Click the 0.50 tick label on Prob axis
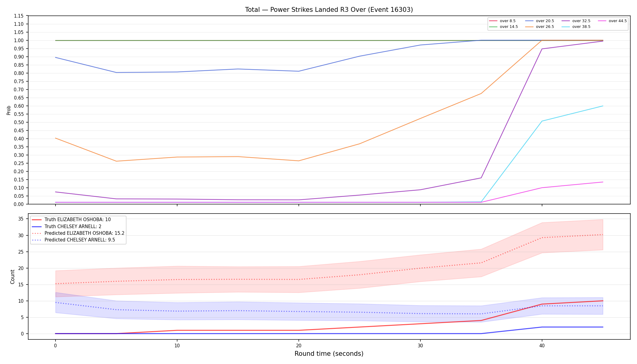This screenshot has height=364, width=637. 19,122
